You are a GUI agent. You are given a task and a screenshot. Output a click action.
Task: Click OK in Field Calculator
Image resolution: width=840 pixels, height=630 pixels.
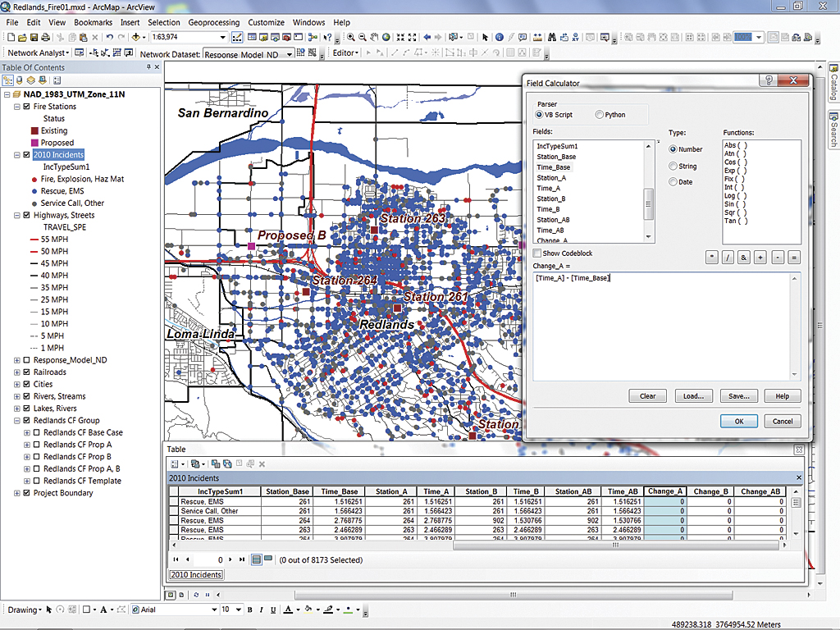pyautogui.click(x=738, y=421)
